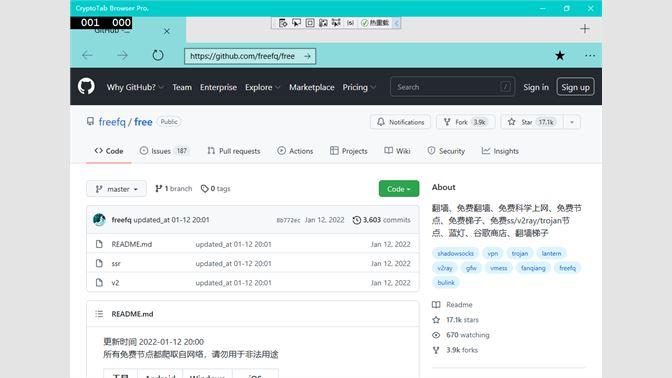Click the README.md file icon
The width and height of the screenshot is (672, 378).
click(x=99, y=244)
